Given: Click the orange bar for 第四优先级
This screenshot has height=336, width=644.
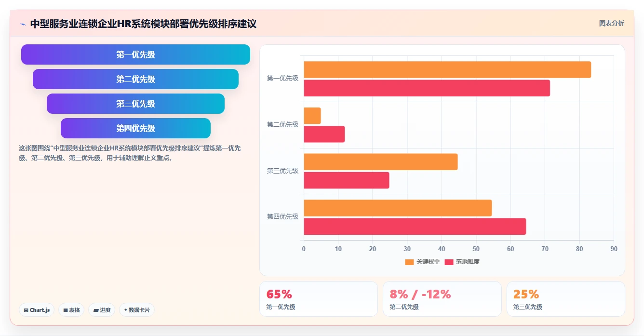Looking at the screenshot, I should [x=398, y=208].
